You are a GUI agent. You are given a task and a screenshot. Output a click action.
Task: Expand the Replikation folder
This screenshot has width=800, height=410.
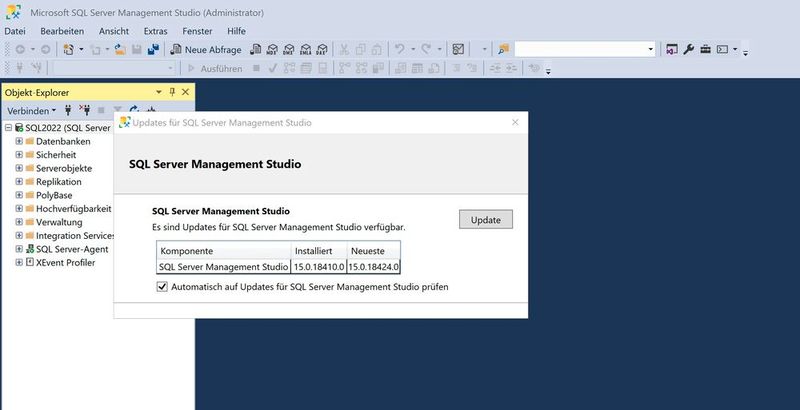click(19, 182)
